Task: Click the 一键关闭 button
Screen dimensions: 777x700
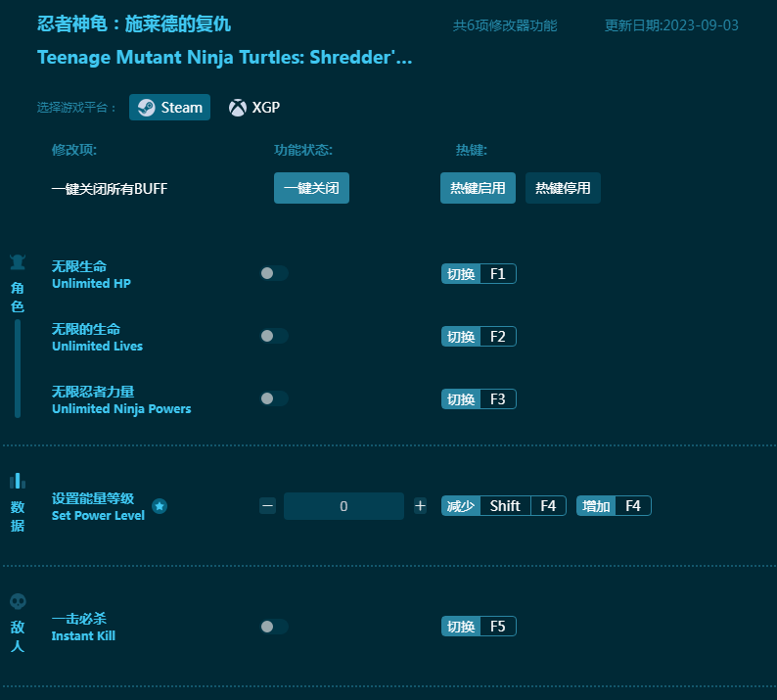Action: click(x=311, y=188)
